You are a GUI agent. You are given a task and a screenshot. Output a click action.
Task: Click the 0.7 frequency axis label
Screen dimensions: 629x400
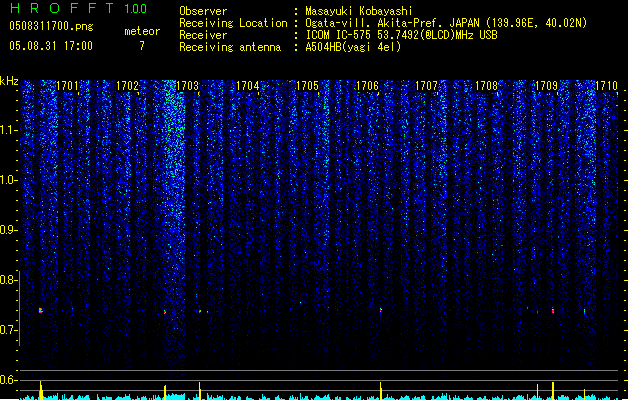click(x=8, y=330)
